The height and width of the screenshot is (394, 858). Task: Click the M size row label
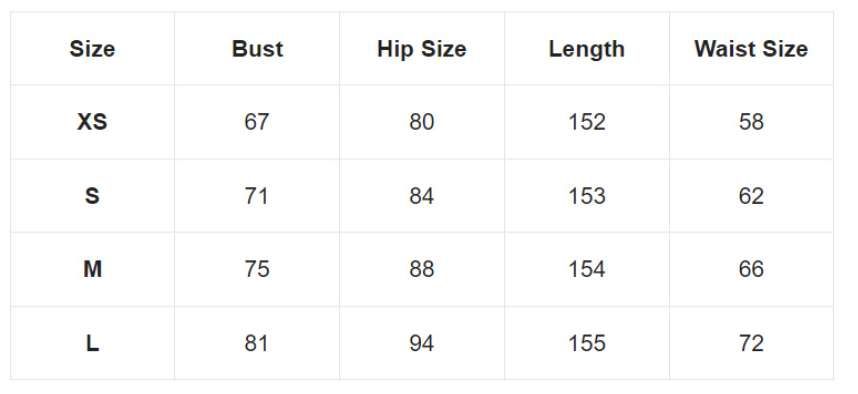click(92, 269)
